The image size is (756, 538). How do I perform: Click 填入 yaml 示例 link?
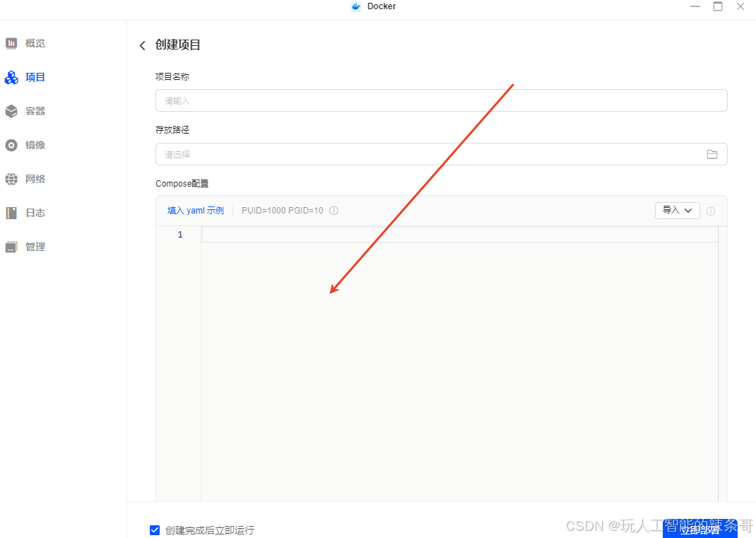[195, 210]
